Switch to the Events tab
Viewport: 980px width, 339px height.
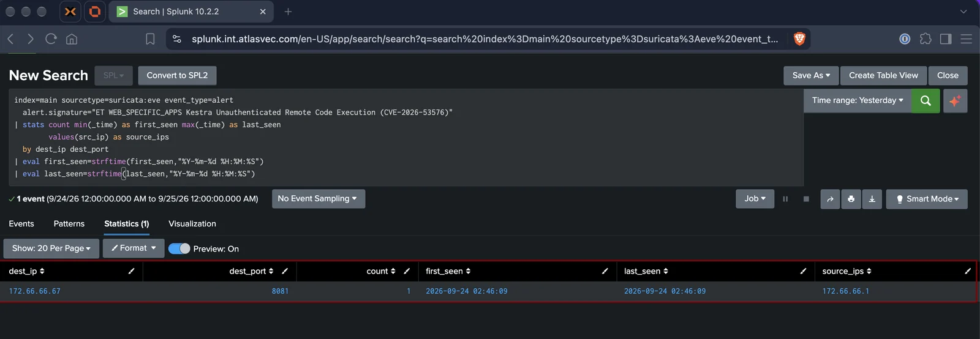[x=21, y=224]
